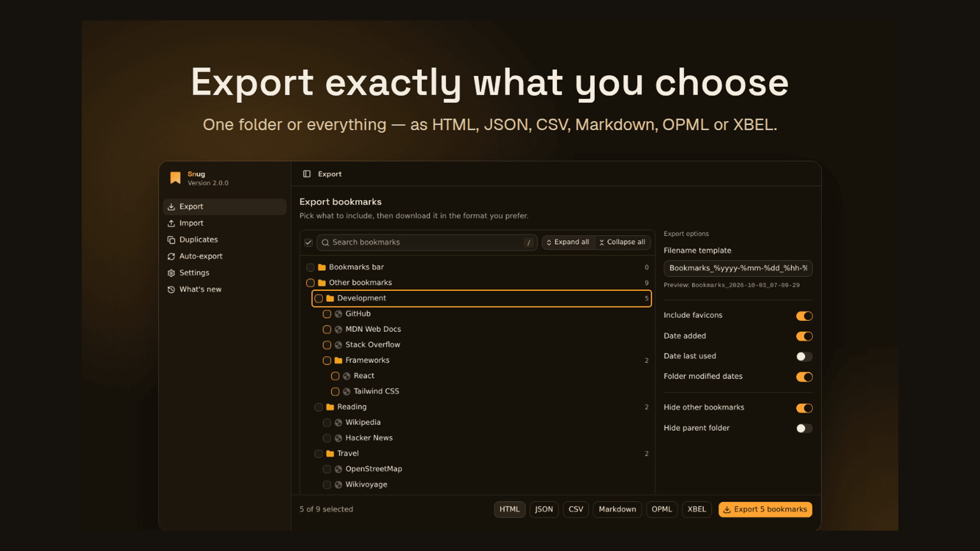Viewport: 980px width, 551px height.
Task: Click the globe icon beside Wikivoyage
Action: (338, 485)
